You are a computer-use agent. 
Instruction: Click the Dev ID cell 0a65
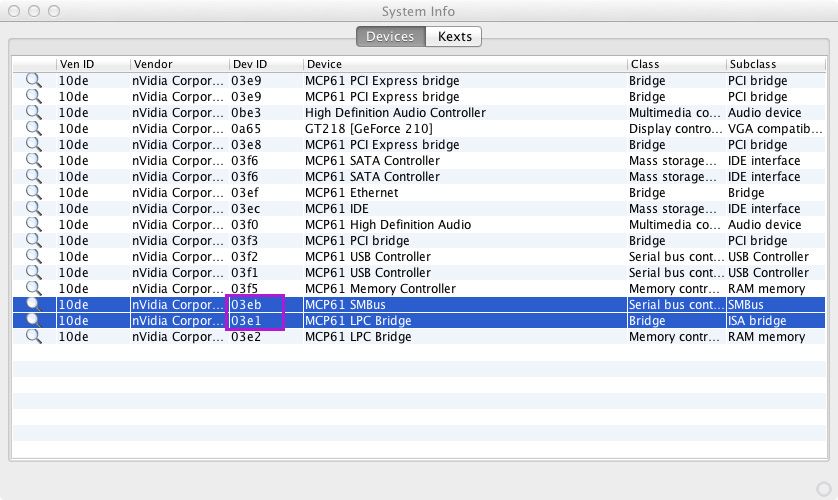click(x=246, y=129)
